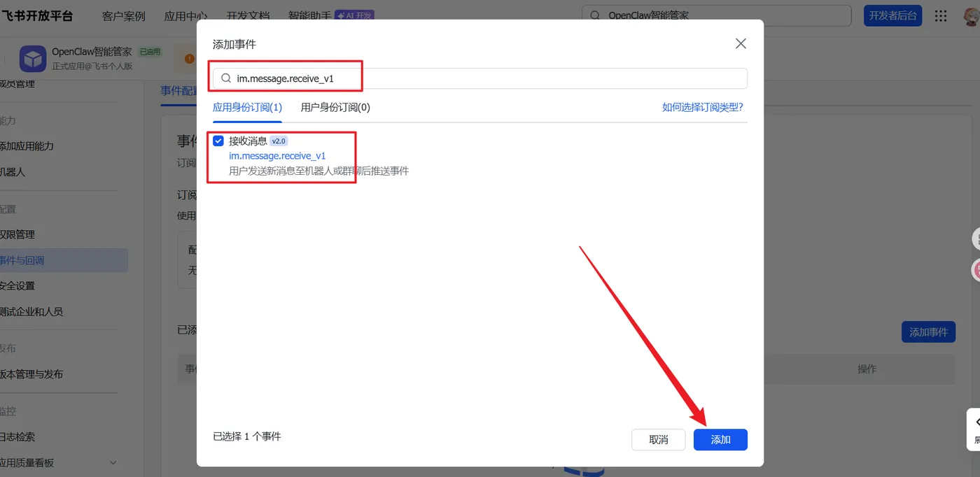Click the collapse arrow on the right edge panel
The width and height of the screenshot is (980, 477).
976,422
